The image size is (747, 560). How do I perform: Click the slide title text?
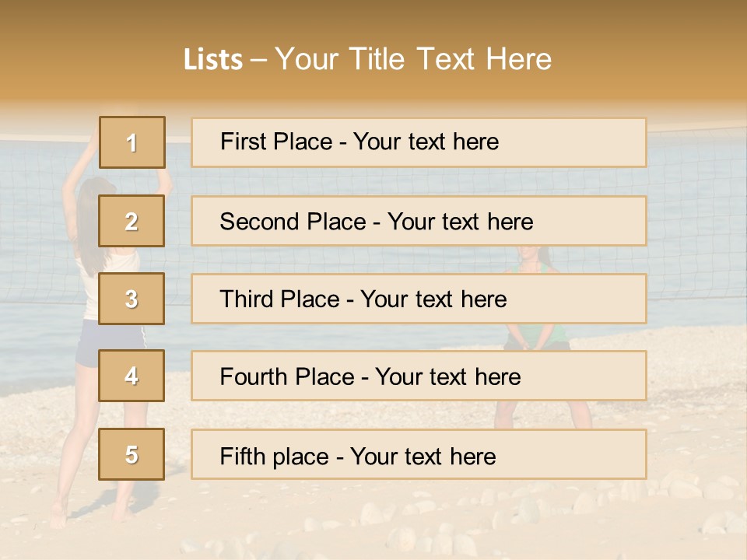367,59
